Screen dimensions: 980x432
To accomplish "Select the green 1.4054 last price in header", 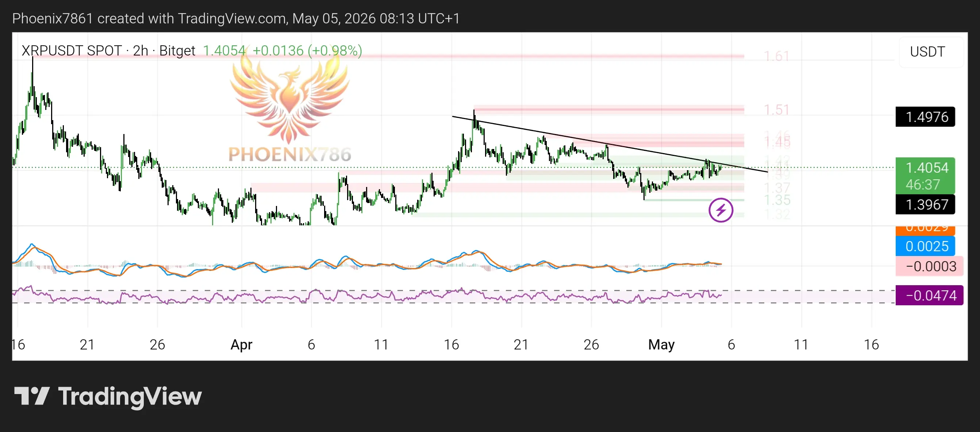I will pyautogui.click(x=224, y=51).
